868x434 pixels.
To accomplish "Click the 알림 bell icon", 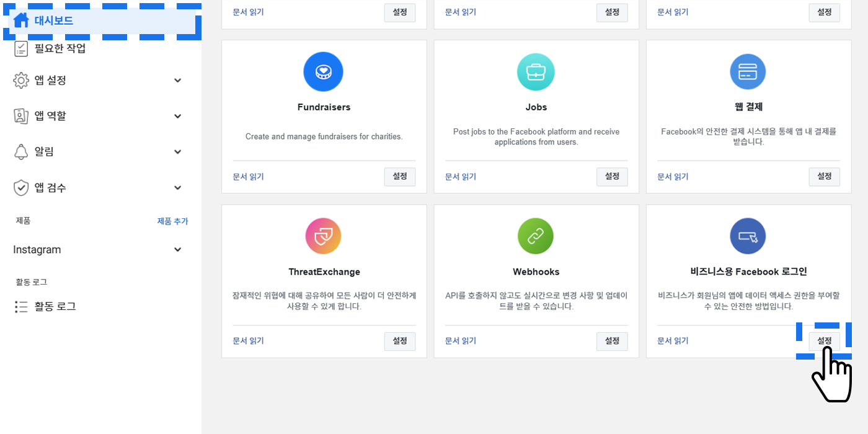I will click(x=21, y=152).
